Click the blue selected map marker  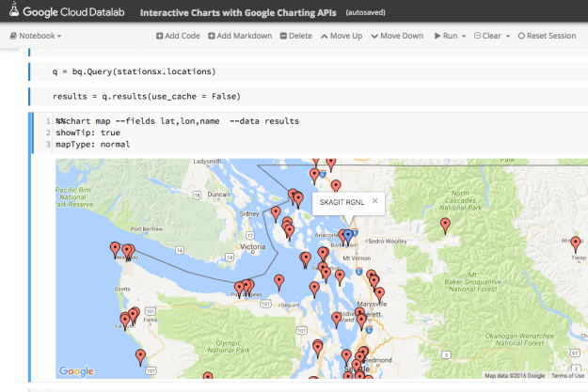click(348, 237)
